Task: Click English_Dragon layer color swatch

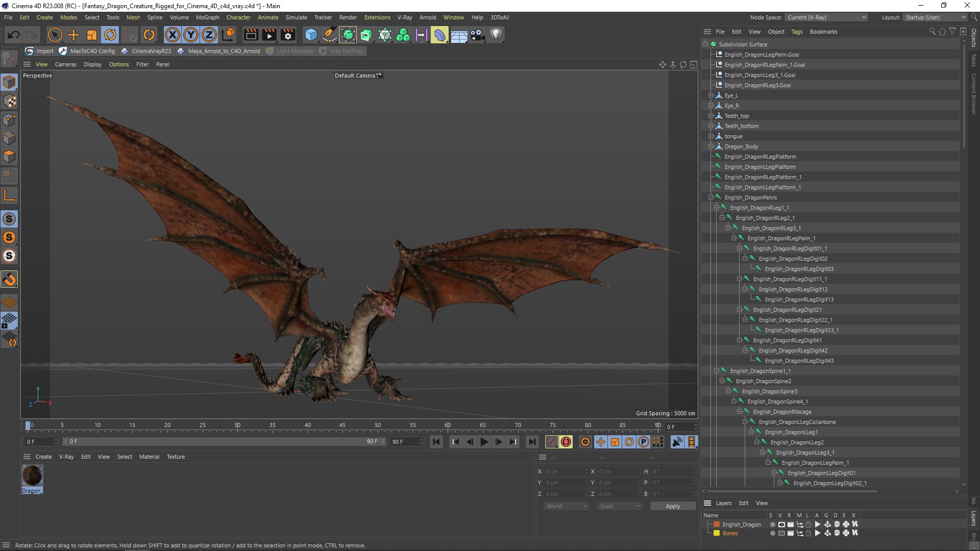Action: 717,524
